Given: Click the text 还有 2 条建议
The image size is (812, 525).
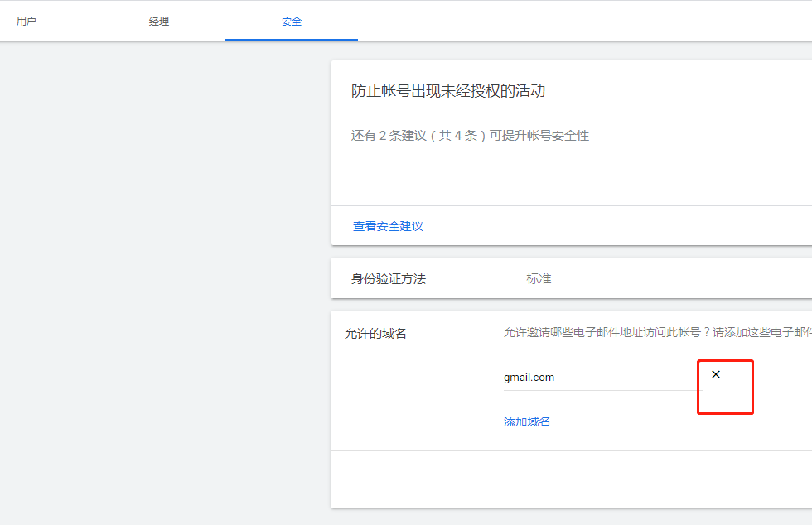Looking at the screenshot, I should click(x=389, y=136).
